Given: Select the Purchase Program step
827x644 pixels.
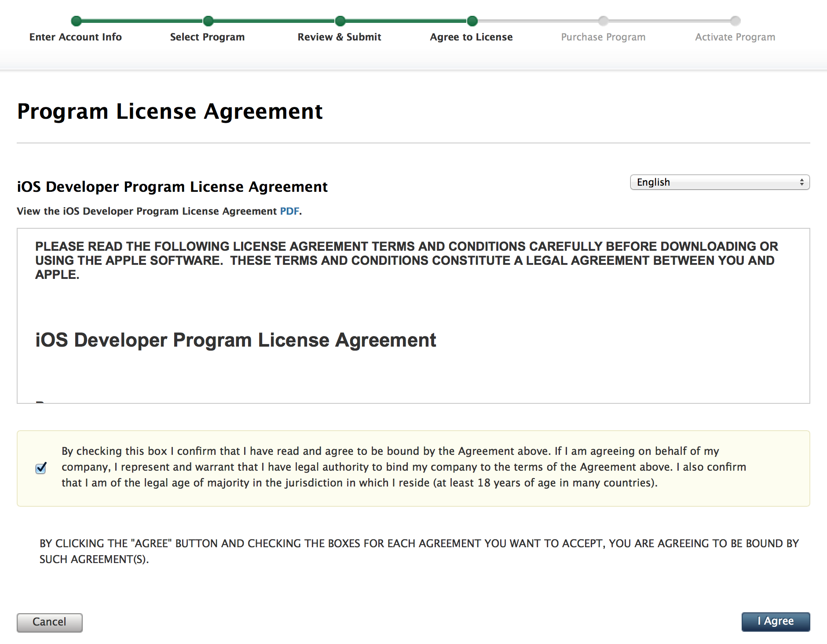Looking at the screenshot, I should [603, 37].
